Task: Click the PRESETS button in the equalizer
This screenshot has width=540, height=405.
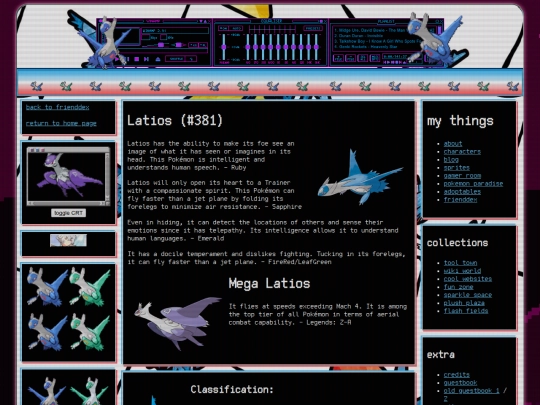Action: coord(313,28)
